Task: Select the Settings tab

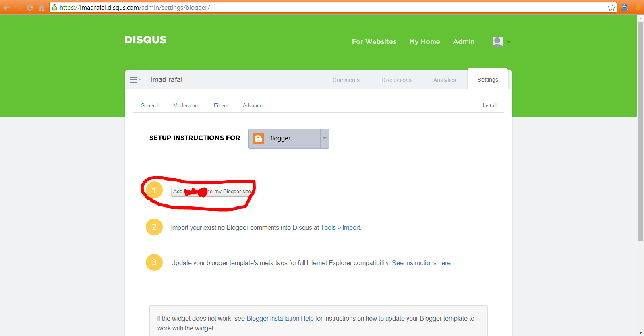Action: [x=488, y=80]
